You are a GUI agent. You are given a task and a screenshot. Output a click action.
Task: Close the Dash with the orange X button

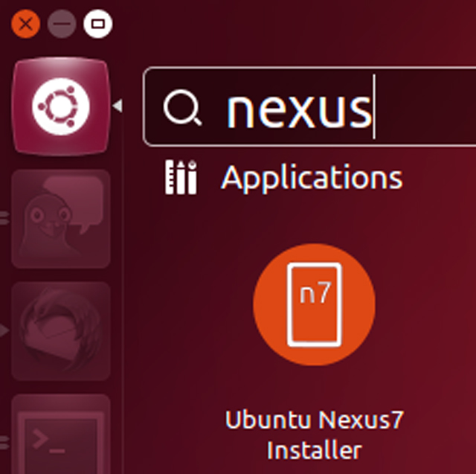[x=25, y=24]
